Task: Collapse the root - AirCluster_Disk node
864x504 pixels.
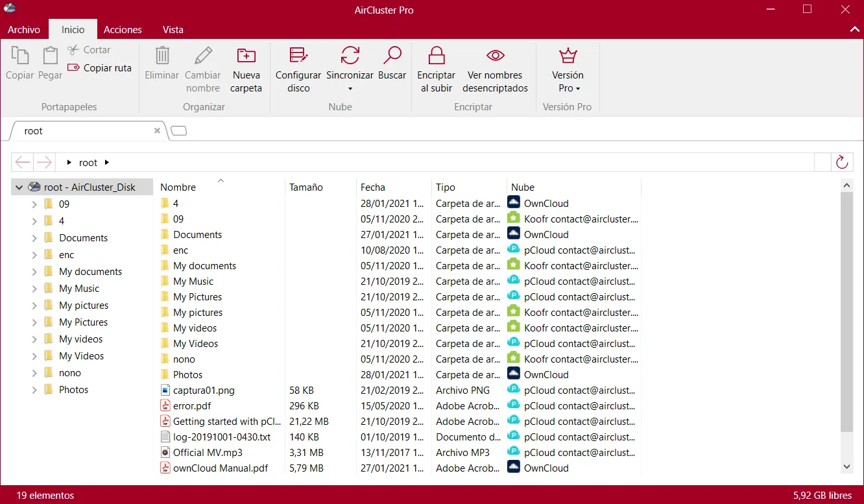Action: 18,187
